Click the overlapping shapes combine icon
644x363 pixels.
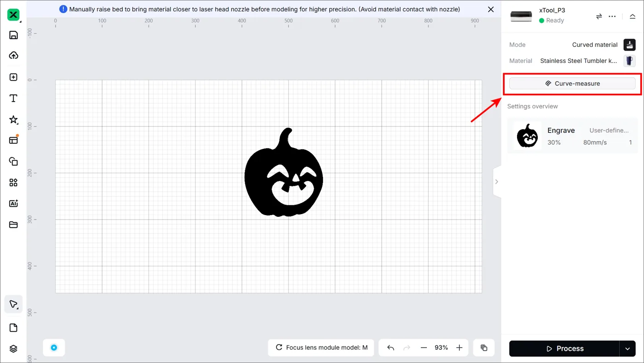[13, 161]
